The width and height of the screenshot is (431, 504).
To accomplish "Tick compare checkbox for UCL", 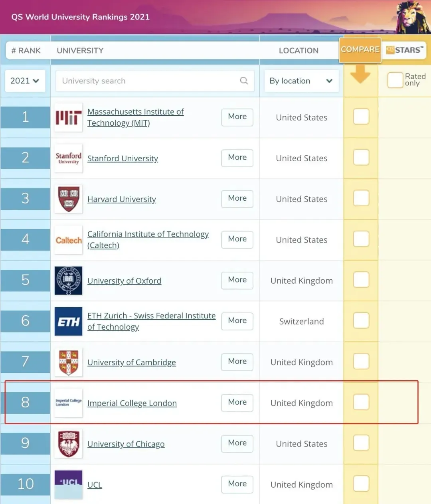I will pos(361,483).
